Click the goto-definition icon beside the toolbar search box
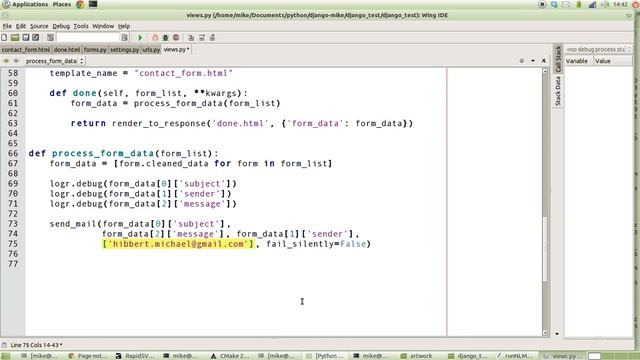 tap(50, 38)
